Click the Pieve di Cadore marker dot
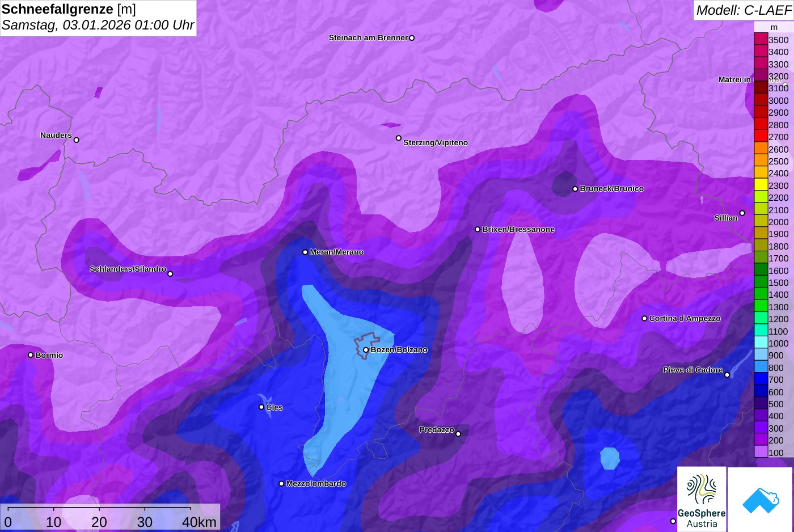 pyautogui.click(x=727, y=375)
